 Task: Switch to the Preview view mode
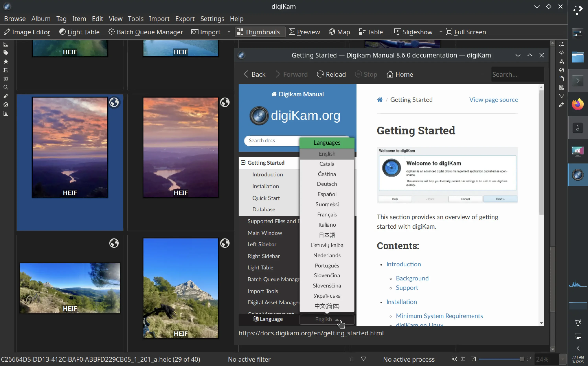point(304,32)
